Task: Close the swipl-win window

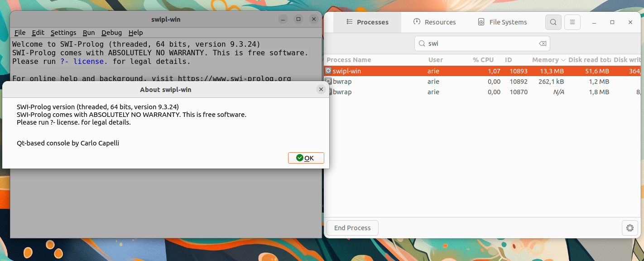Action: tap(314, 19)
